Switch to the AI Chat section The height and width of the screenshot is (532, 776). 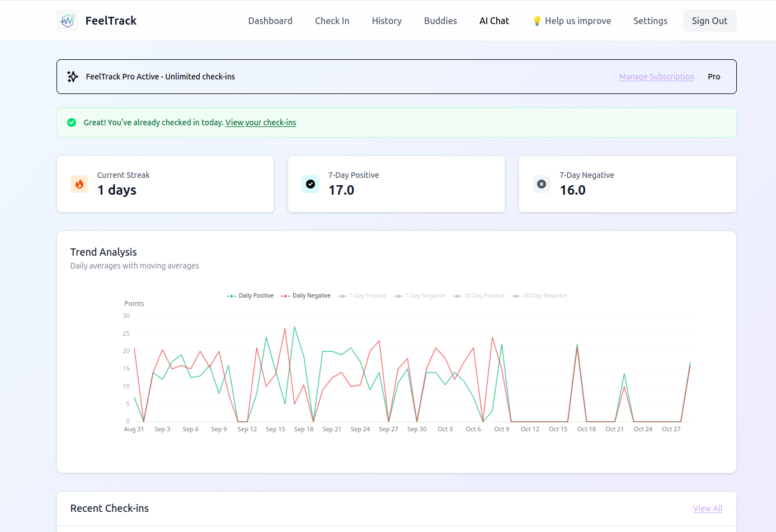pyautogui.click(x=494, y=20)
